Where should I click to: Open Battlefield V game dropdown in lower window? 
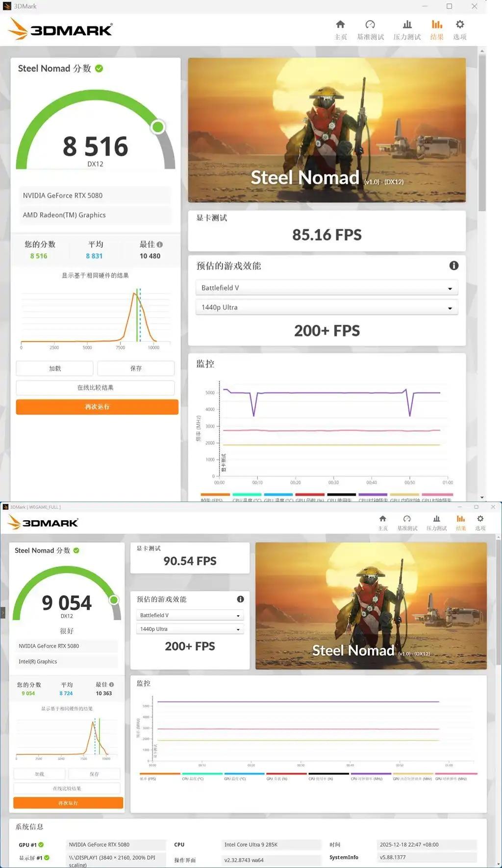(190, 615)
